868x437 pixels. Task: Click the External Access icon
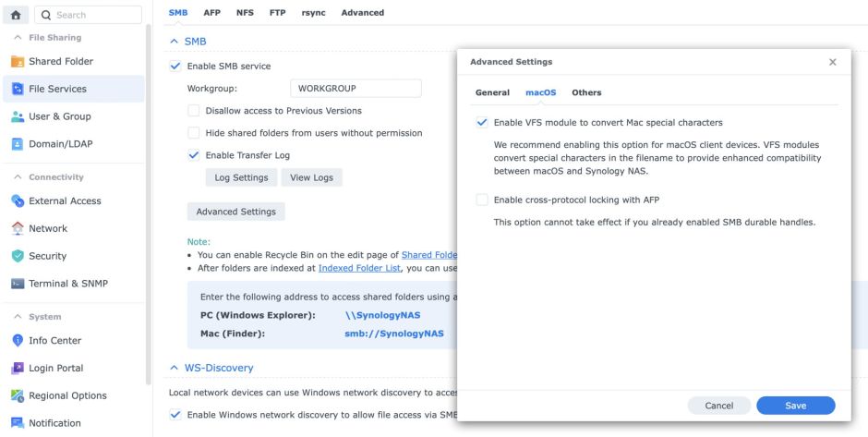(18, 201)
